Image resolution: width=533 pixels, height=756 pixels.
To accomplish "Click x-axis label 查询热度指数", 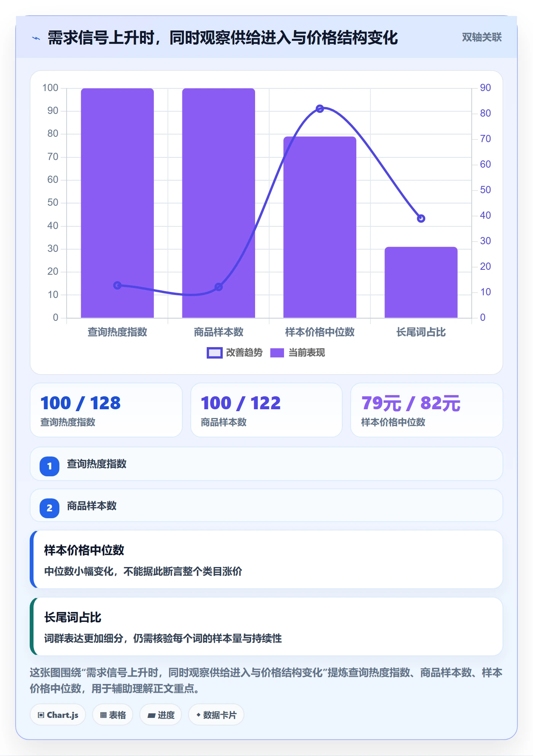I will [117, 332].
